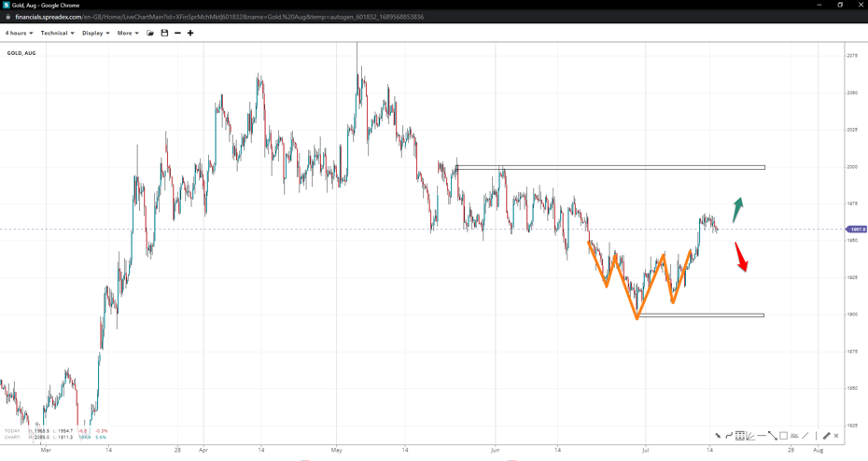Select the arrow drawing tool
The height and width of the screenshot is (461, 868).
point(718,436)
